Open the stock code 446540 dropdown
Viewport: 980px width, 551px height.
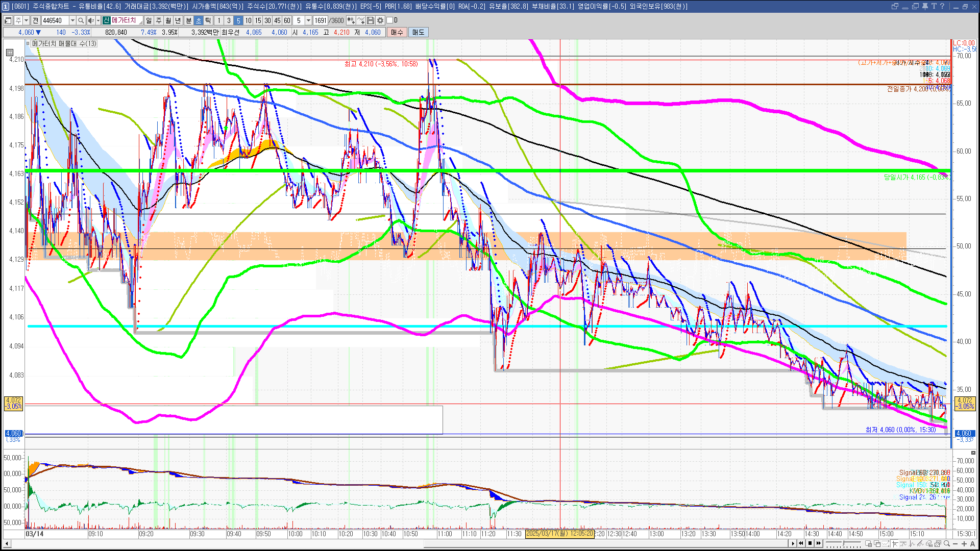[72, 20]
